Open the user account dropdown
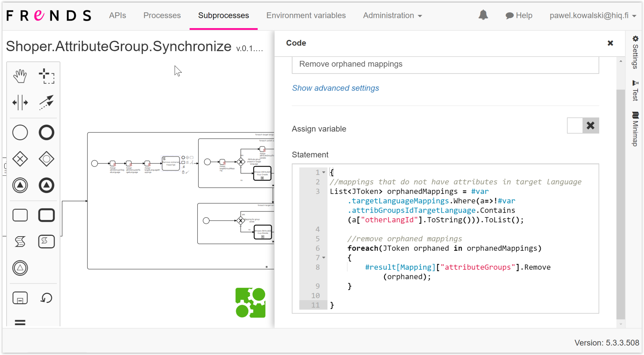This screenshot has height=355, width=644. (592, 15)
